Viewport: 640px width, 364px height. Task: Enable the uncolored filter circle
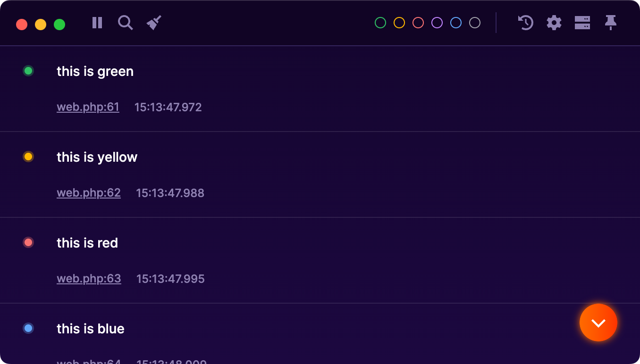click(x=474, y=22)
